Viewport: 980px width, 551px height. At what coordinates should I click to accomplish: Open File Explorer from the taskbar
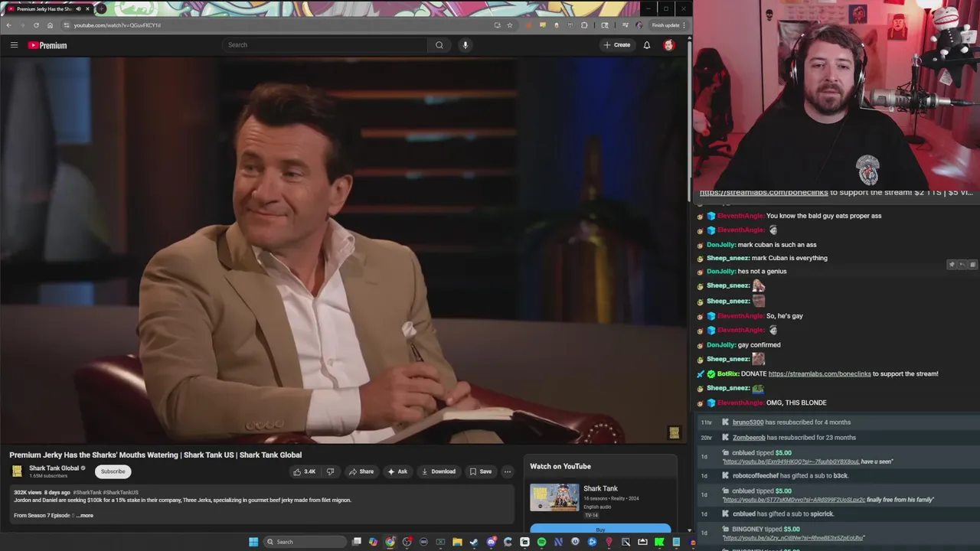457,542
